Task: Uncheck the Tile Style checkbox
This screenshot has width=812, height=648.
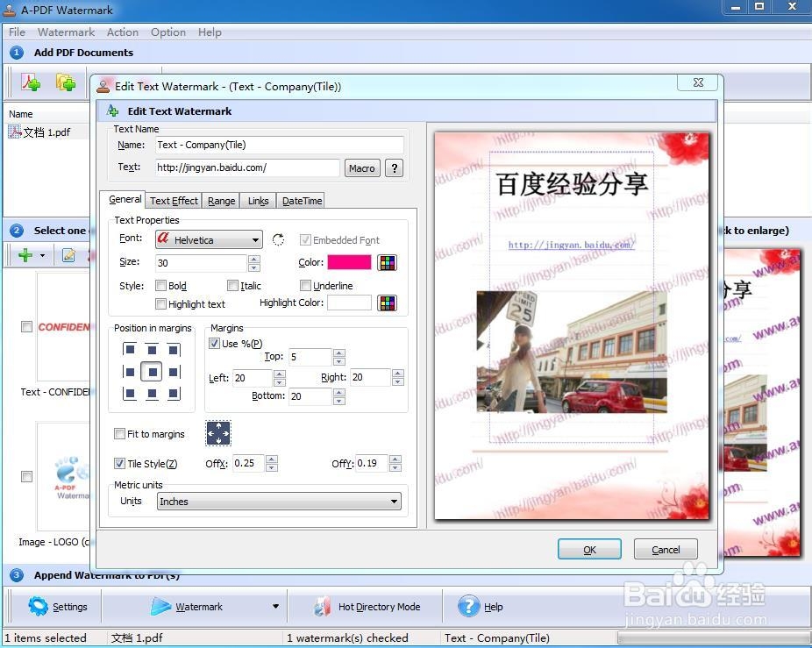Action: pyautogui.click(x=119, y=463)
